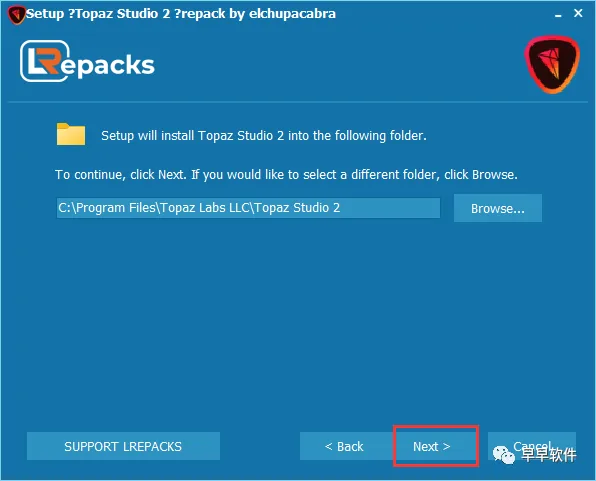Click the LR emblem of the Repacks logo
Screen dimensions: 596x481
point(45,61)
